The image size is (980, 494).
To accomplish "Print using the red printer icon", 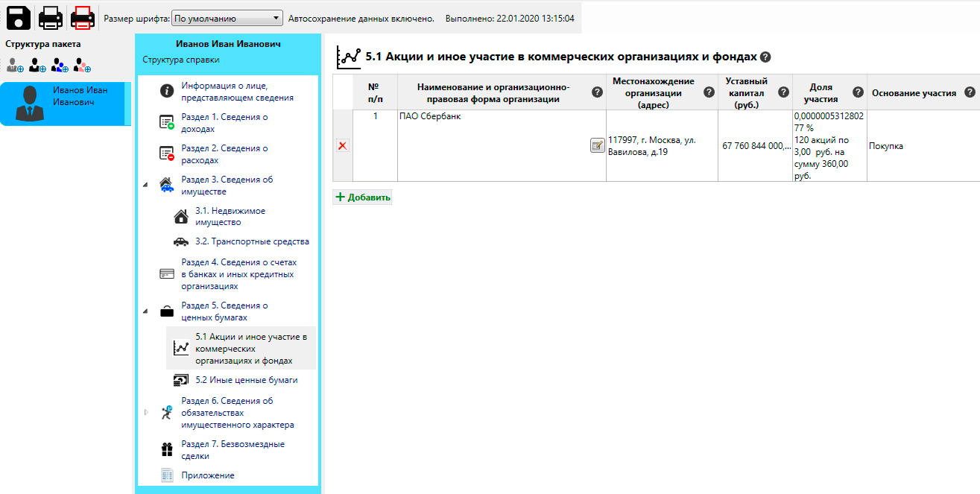I will click(x=83, y=16).
